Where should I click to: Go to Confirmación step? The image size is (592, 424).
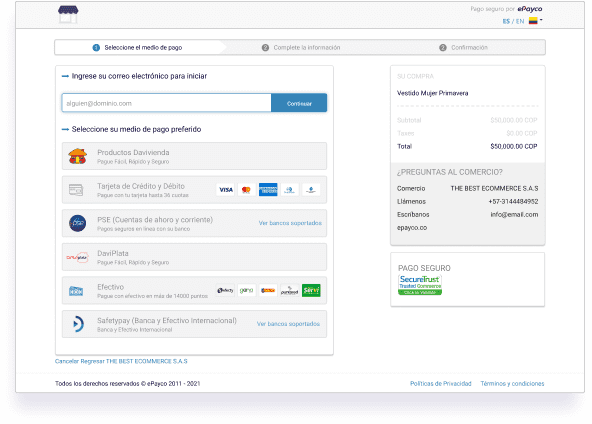point(463,48)
